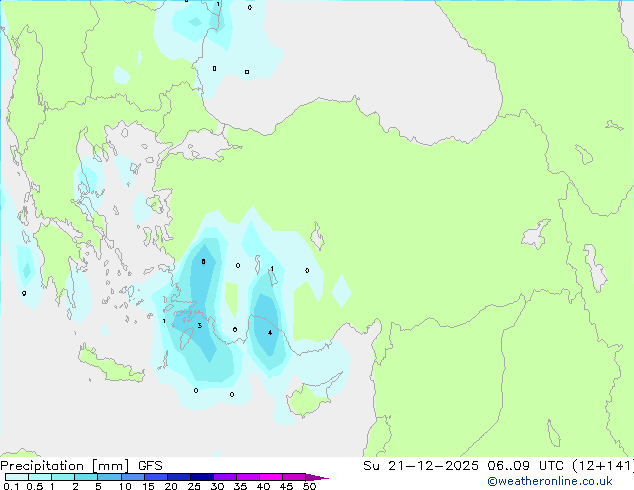The height and width of the screenshot is (490, 634).
Task: Click the 'Precipitation [mm]' title text
Action: click(x=64, y=466)
